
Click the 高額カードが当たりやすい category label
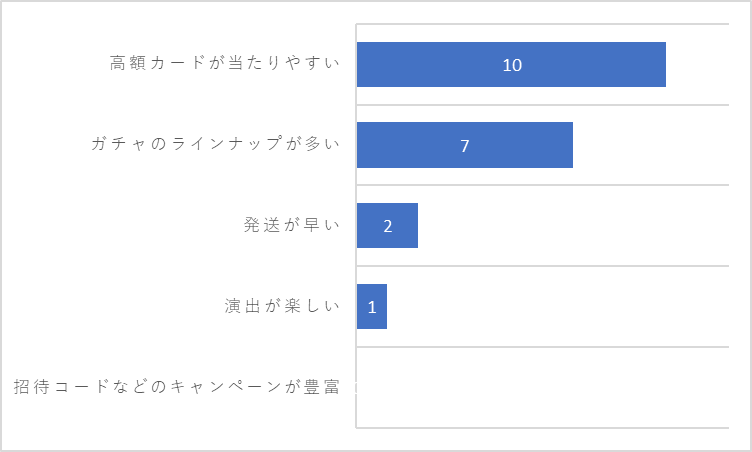click(224, 63)
